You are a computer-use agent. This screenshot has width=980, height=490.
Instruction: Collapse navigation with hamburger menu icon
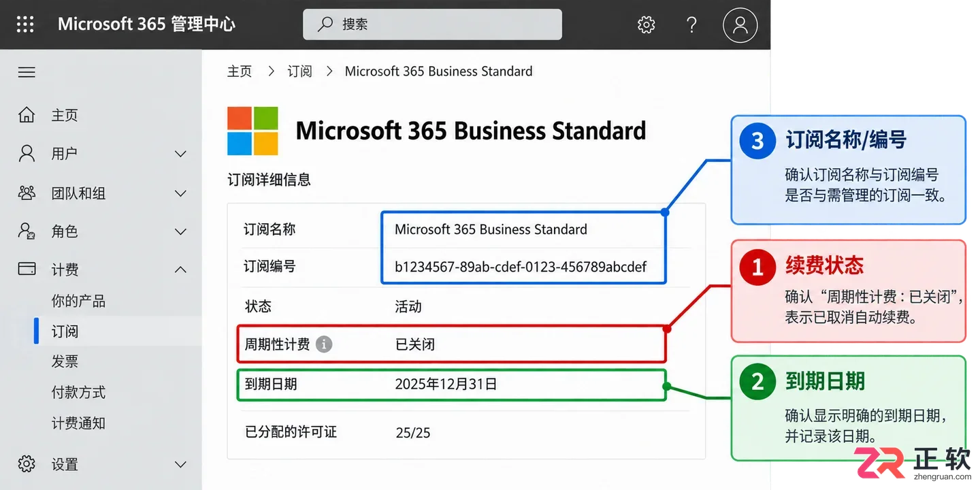click(27, 72)
